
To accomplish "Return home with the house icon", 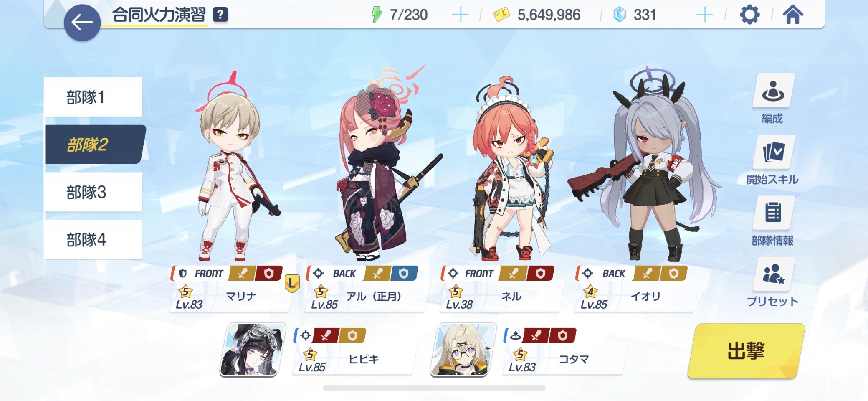I will 792,15.
